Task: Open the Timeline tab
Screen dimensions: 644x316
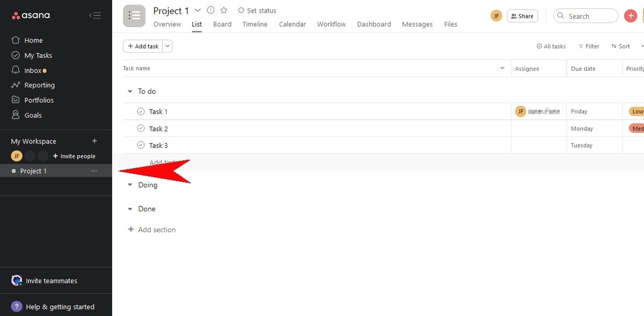Action: coord(255,24)
